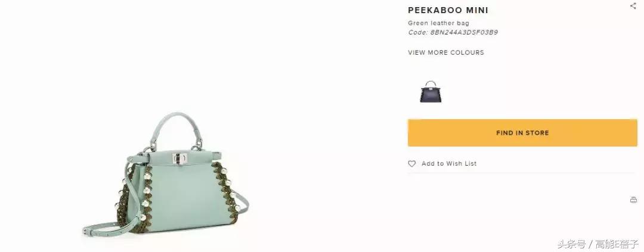Click the heart icon beside Add to Wish List
This screenshot has height=252, width=644.
(411, 164)
